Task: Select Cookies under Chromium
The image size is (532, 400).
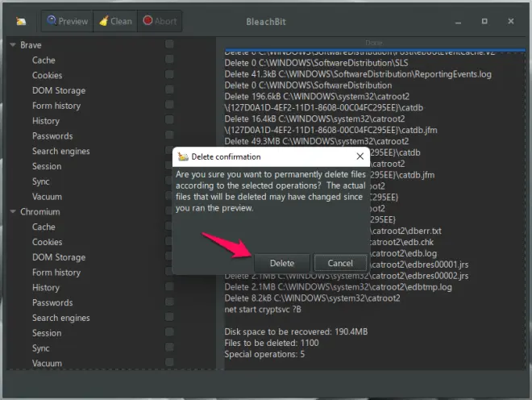Action: tap(48, 242)
